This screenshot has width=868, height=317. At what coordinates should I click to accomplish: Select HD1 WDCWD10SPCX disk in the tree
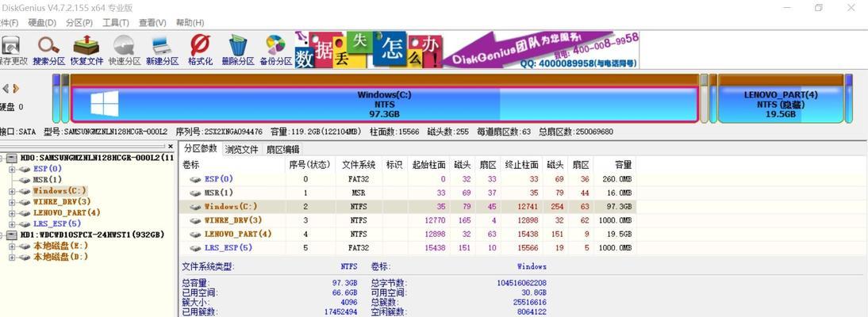pos(92,235)
